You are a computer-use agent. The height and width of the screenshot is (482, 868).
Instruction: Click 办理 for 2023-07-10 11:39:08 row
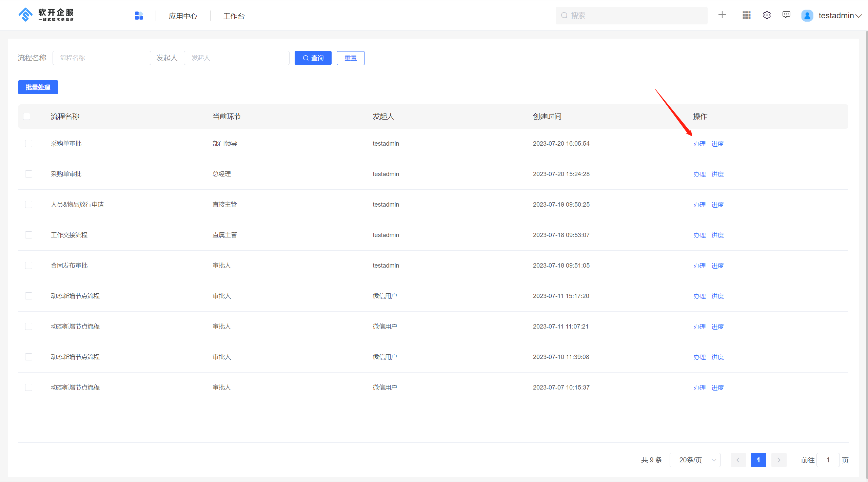[x=699, y=357]
